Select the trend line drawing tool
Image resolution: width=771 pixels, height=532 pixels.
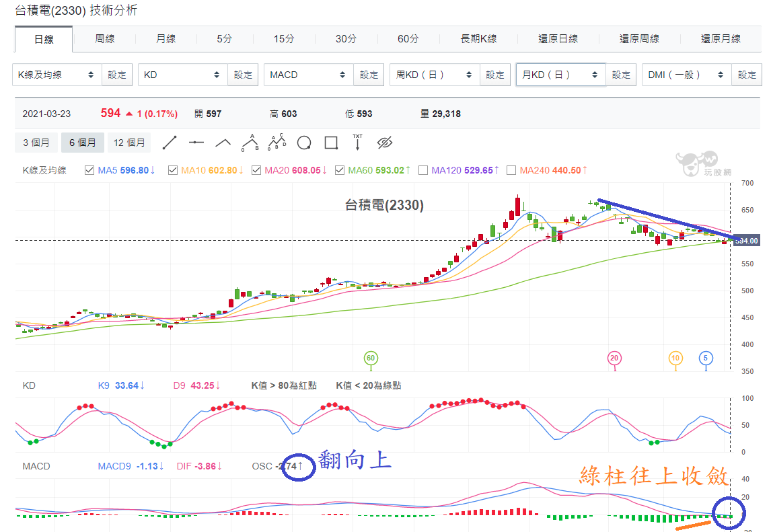pyautogui.click(x=169, y=143)
